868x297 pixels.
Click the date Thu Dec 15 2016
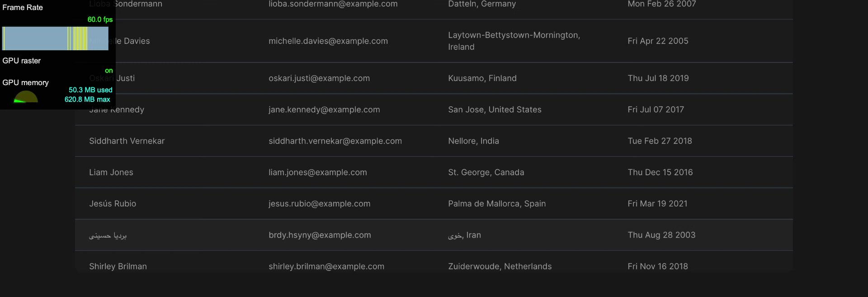[x=660, y=172]
